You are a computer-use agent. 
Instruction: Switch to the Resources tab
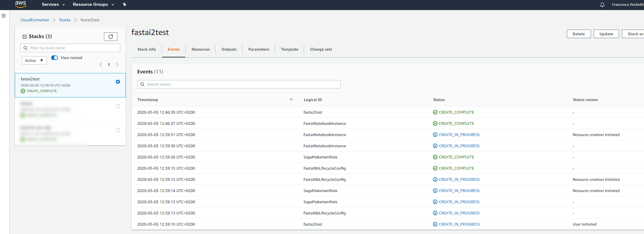pyautogui.click(x=200, y=49)
